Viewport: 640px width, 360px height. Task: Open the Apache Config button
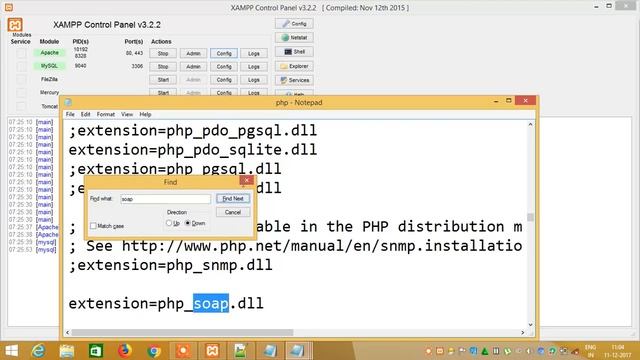tap(224, 53)
